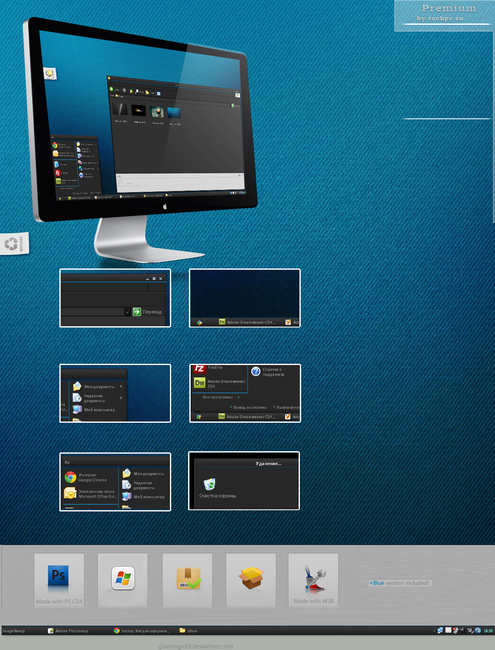Open 'Справка и поддержка' help icon
The image size is (495, 650).
(256, 371)
